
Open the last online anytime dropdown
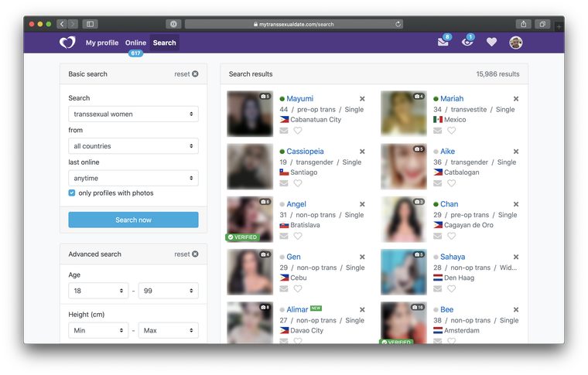pos(133,179)
